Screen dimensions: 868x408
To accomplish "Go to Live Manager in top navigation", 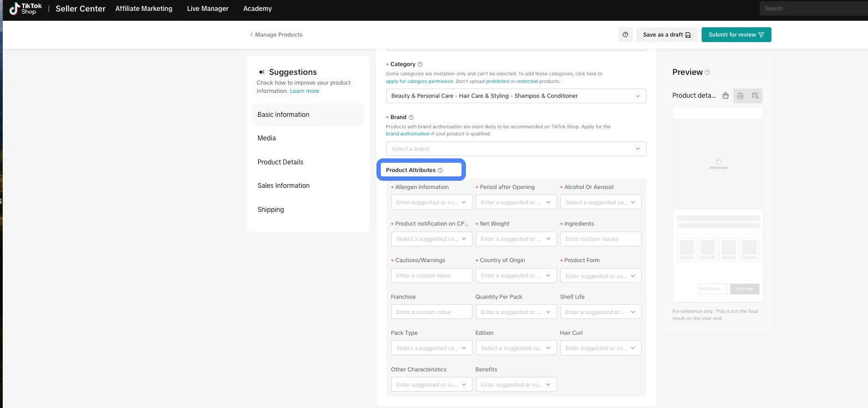I will pyautogui.click(x=207, y=9).
